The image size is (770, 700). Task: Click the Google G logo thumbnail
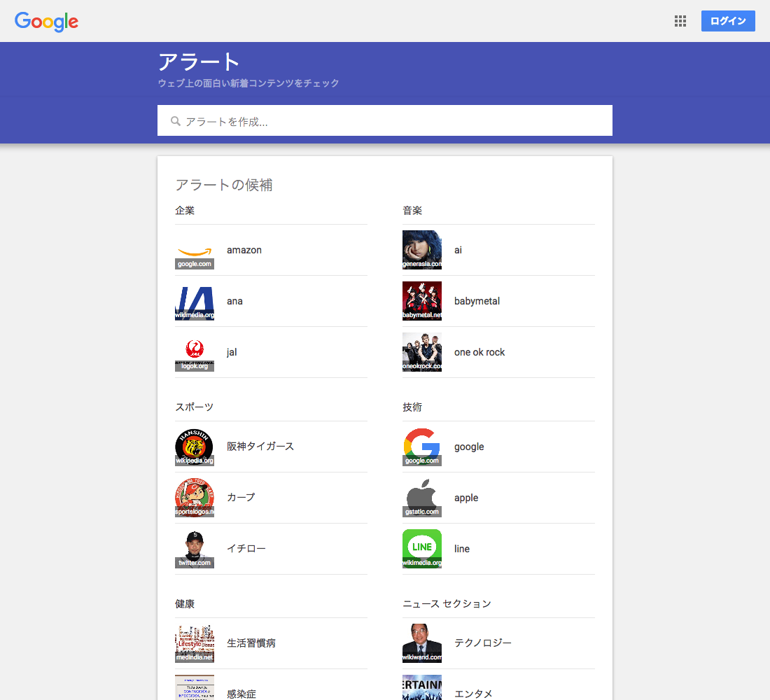point(422,447)
